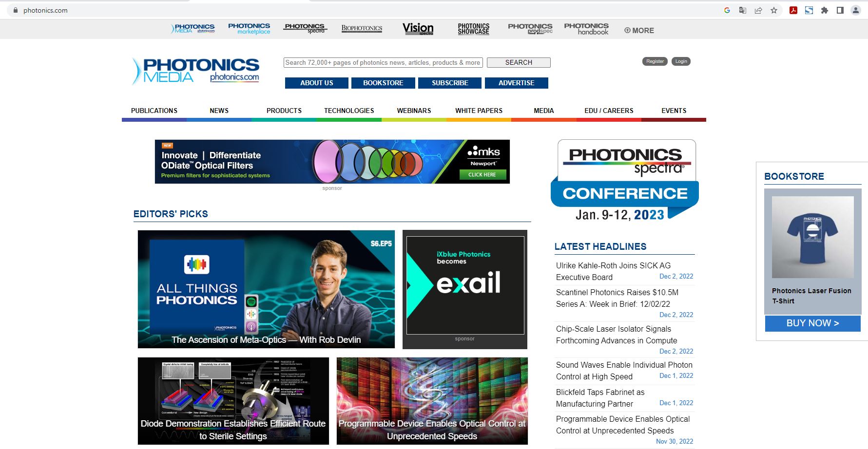Click the Laser Fusion T-Shirt image

point(813,237)
